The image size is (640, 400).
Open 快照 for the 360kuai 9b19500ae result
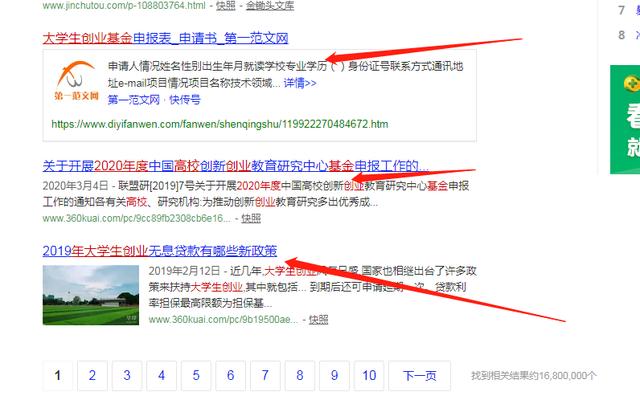[x=318, y=320]
